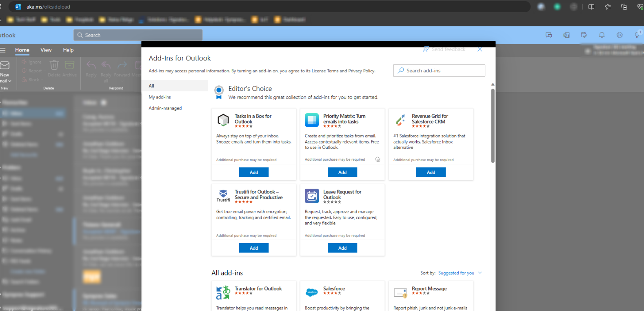This screenshot has width=644, height=311.
Task: Click the New mail envelope icon
Action: [4, 65]
